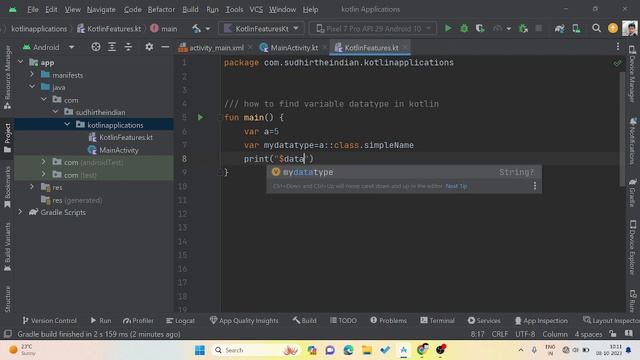Click UTF-8 encoding in status bar
640x360 pixels.
(x=525, y=334)
